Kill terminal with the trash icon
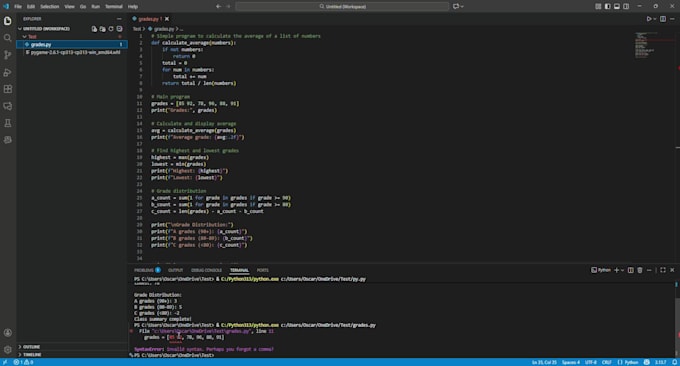 pos(640,270)
